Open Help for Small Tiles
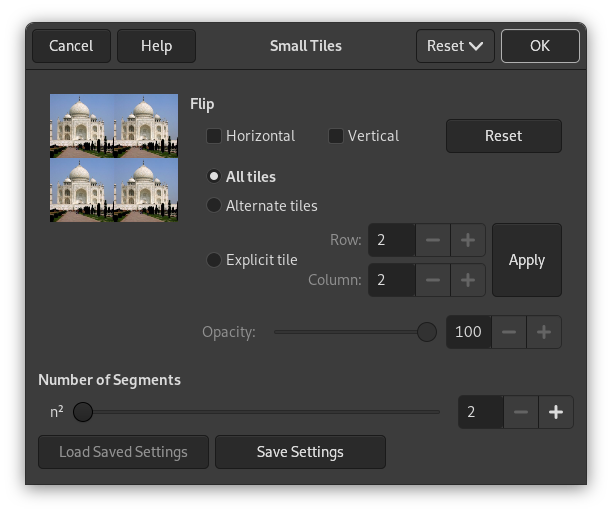 coord(156,46)
